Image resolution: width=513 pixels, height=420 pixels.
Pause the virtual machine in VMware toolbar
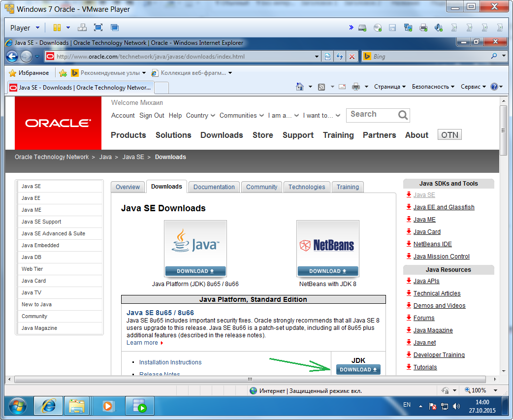click(57, 28)
